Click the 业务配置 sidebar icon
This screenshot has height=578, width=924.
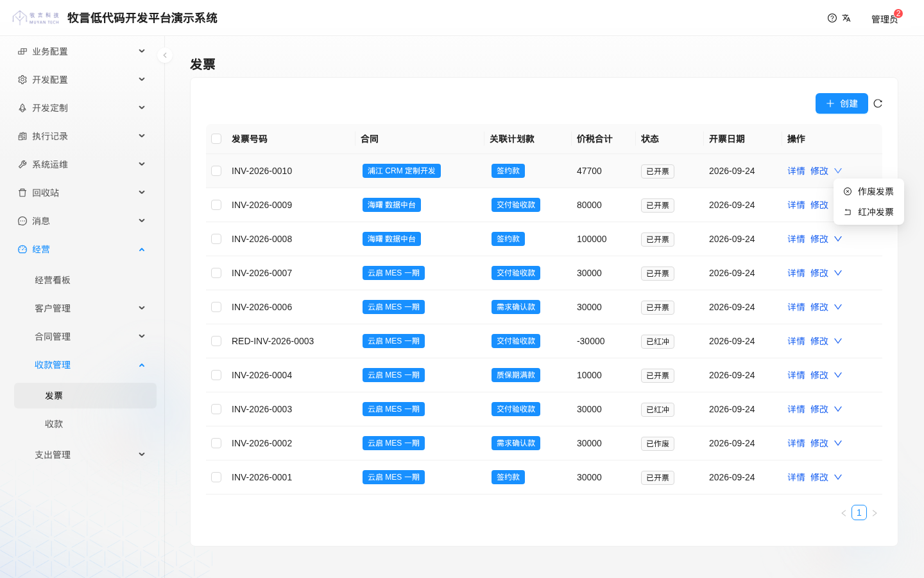(22, 51)
